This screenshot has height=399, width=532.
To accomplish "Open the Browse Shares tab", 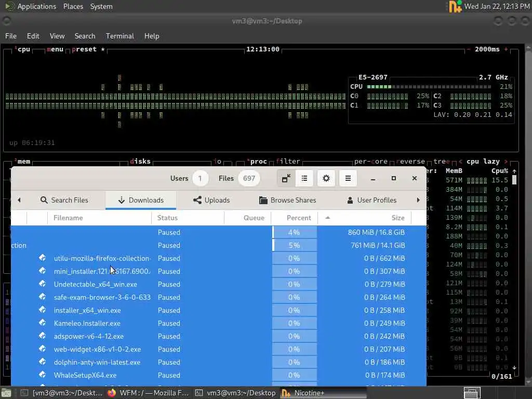I will 287,200.
